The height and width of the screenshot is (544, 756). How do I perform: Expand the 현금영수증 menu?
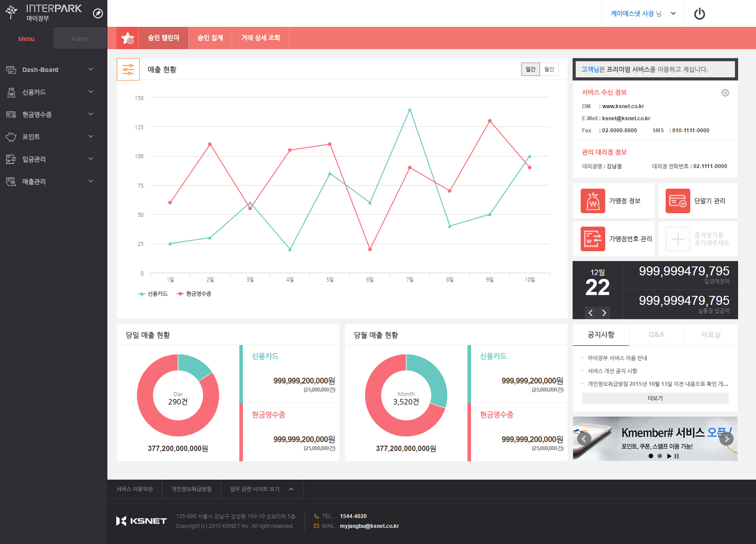(x=91, y=114)
